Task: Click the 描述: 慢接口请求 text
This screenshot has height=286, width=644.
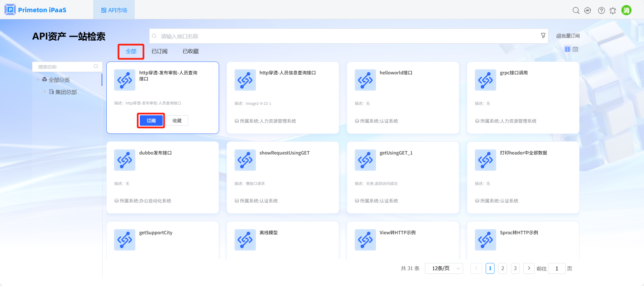Action: (249, 184)
